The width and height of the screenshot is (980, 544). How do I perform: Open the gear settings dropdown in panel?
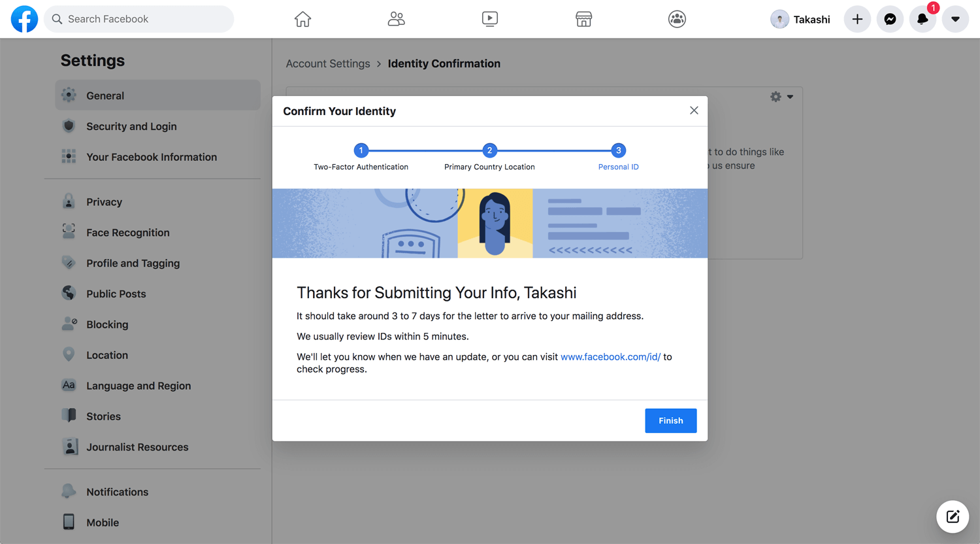coord(781,97)
